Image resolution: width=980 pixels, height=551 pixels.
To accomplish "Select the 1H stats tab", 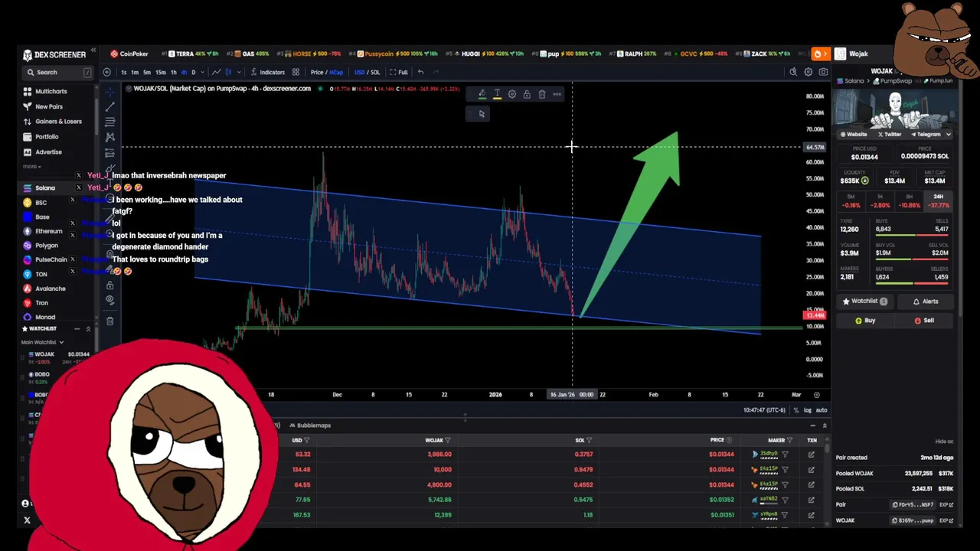I will tap(880, 201).
